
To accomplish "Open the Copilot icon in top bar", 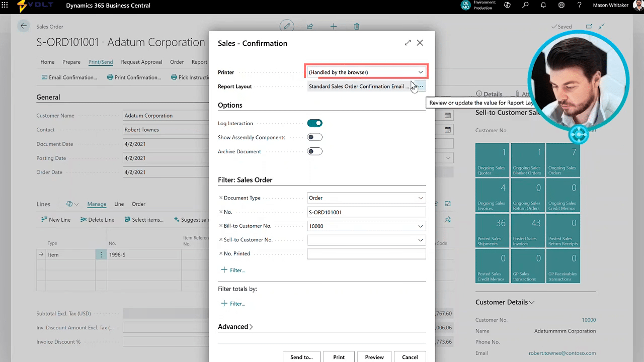I will pos(507,6).
